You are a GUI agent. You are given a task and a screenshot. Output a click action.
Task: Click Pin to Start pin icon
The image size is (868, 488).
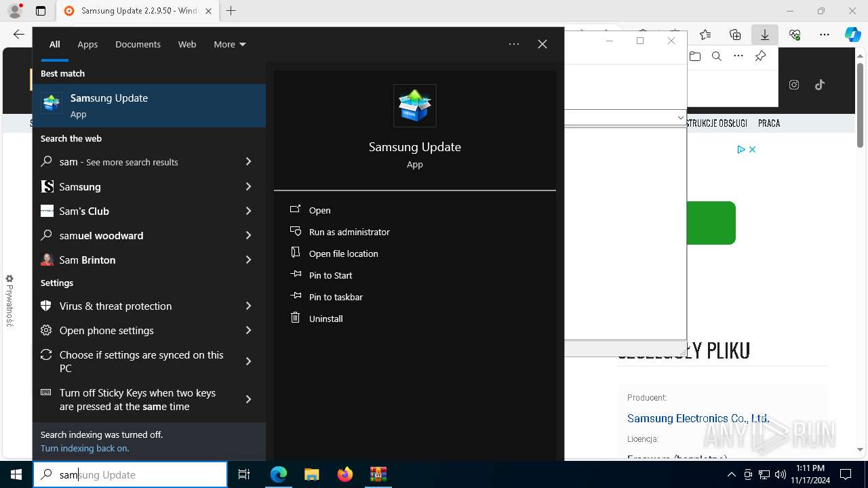[295, 274]
